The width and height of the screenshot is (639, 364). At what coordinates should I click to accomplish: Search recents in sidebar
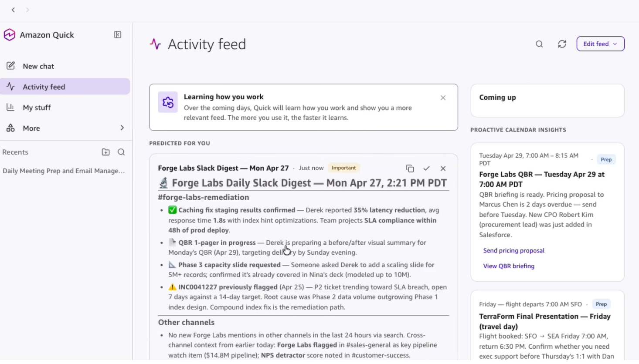(121, 152)
